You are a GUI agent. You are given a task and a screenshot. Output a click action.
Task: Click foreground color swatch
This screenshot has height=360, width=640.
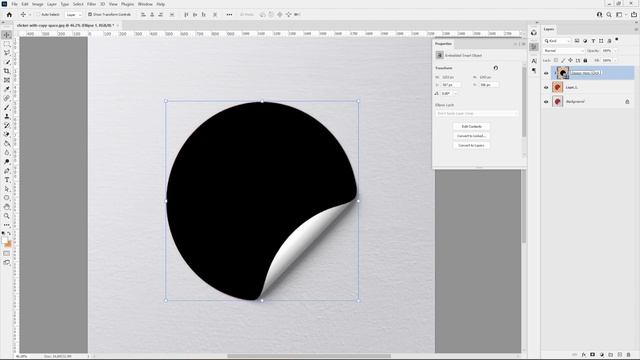4,241
